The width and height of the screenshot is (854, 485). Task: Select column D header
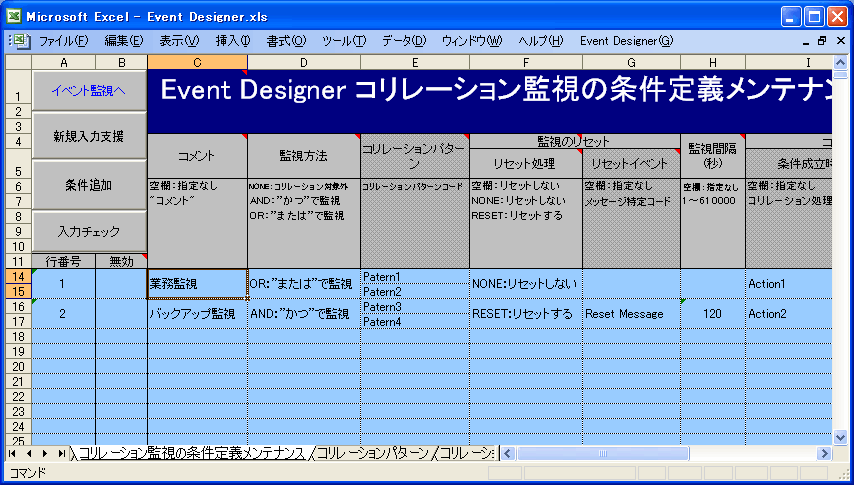point(304,63)
